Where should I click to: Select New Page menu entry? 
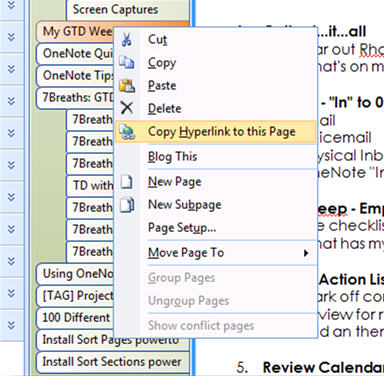coord(216,182)
